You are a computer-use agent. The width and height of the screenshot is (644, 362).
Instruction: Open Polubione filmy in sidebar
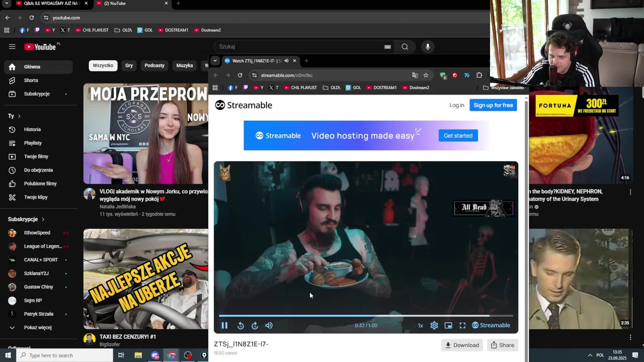tap(38, 184)
